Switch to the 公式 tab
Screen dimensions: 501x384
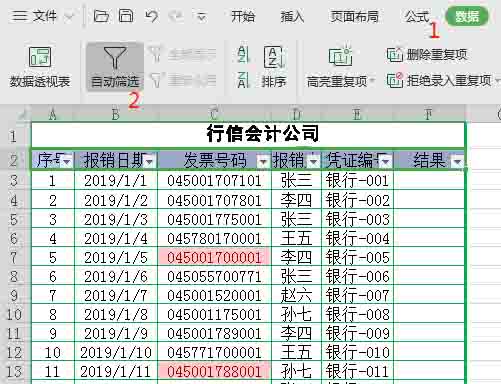pos(417,16)
